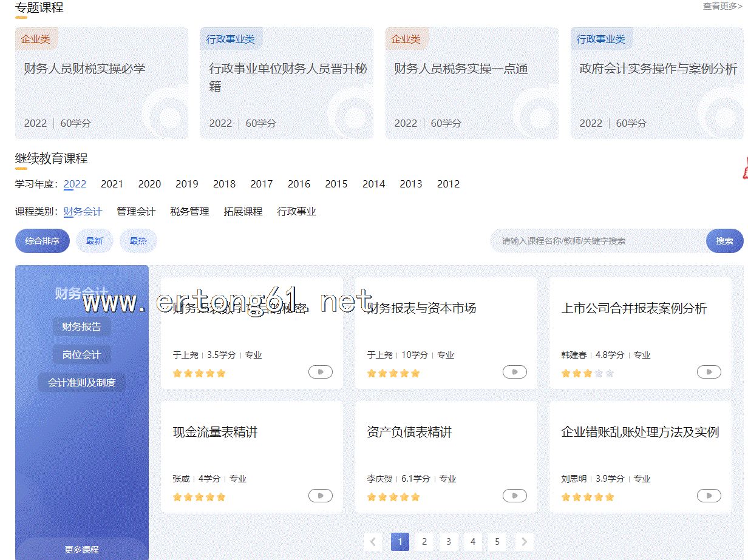Click play icon on first course by 于上尧 3.5学分
This screenshot has height=560, width=748.
click(x=320, y=372)
